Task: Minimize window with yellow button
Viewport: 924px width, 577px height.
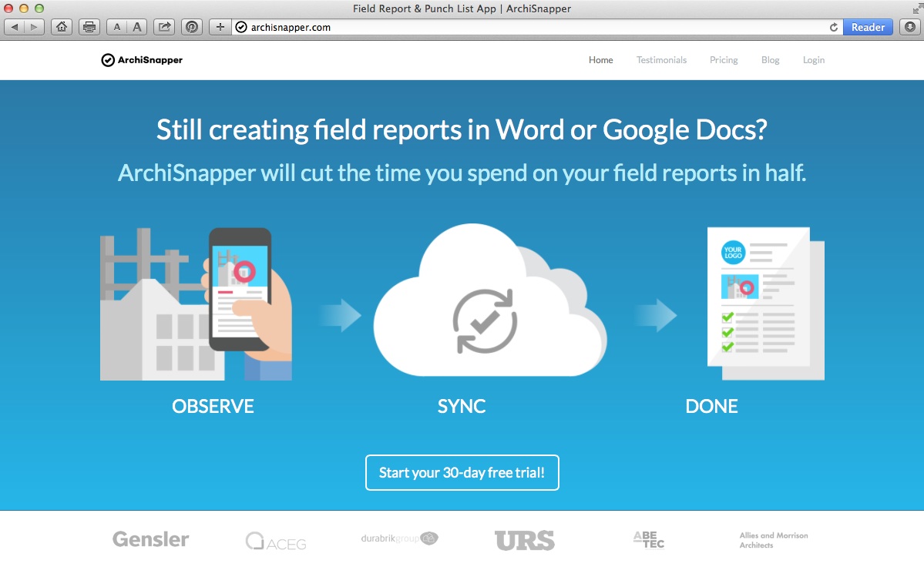Action: pyautogui.click(x=24, y=8)
